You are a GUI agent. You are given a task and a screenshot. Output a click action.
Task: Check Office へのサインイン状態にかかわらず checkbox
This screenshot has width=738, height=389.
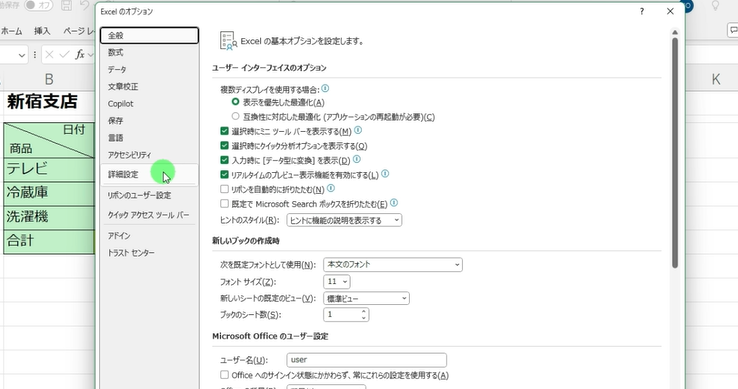tap(225, 375)
